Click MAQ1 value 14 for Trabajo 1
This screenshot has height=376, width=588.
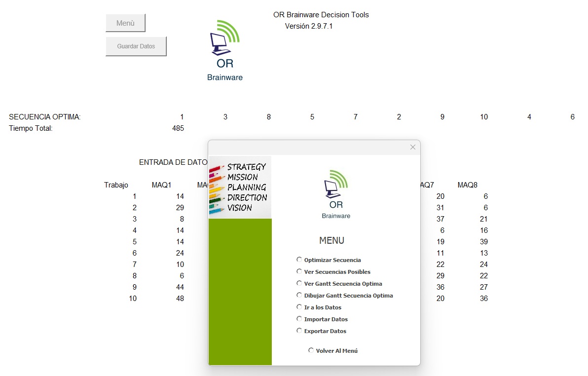[x=180, y=196]
